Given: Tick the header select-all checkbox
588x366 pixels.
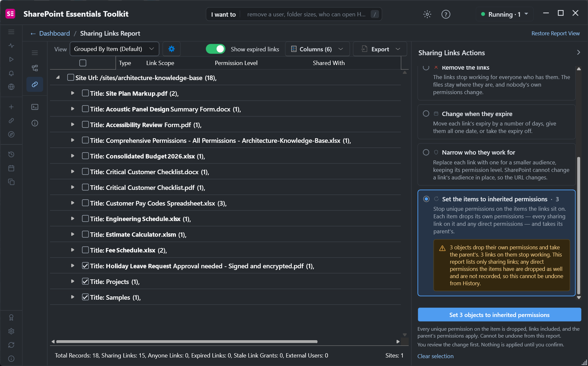Looking at the screenshot, I should [83, 63].
